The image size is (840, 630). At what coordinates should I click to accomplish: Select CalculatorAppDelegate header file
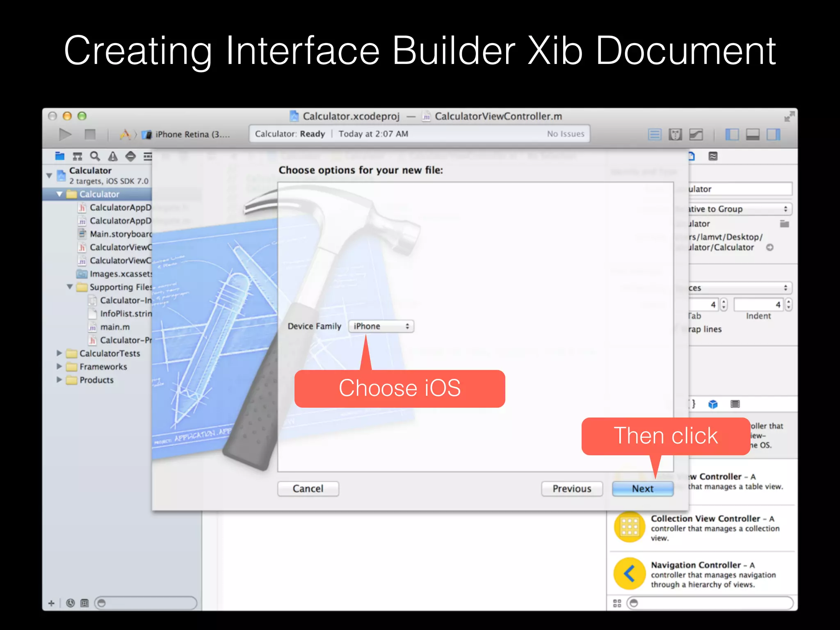(x=115, y=208)
